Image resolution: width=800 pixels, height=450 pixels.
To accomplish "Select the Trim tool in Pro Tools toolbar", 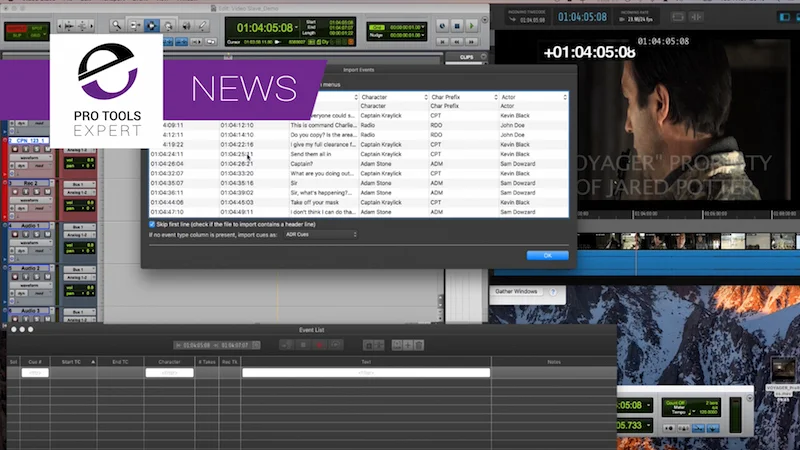I will [x=135, y=25].
